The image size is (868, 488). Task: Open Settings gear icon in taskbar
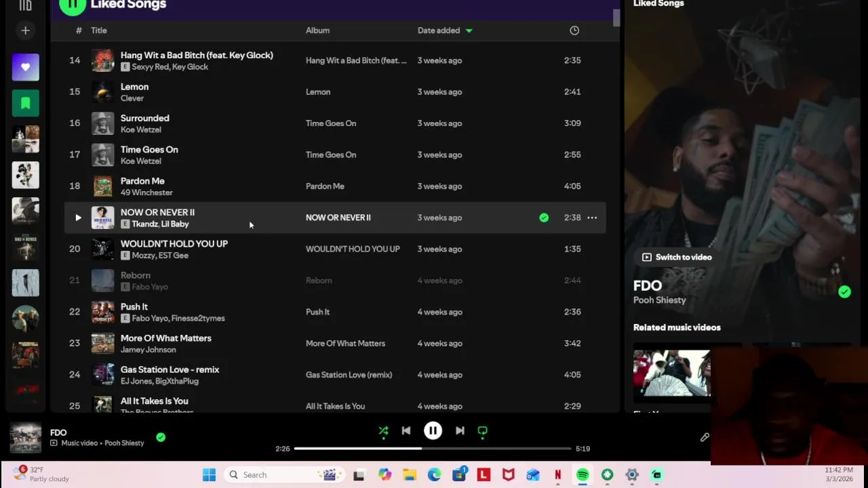632,475
